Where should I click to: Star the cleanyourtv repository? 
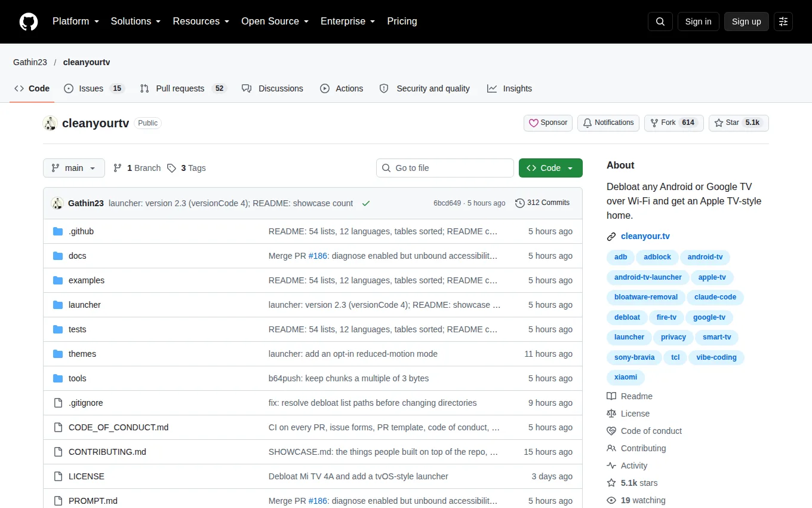(x=739, y=123)
